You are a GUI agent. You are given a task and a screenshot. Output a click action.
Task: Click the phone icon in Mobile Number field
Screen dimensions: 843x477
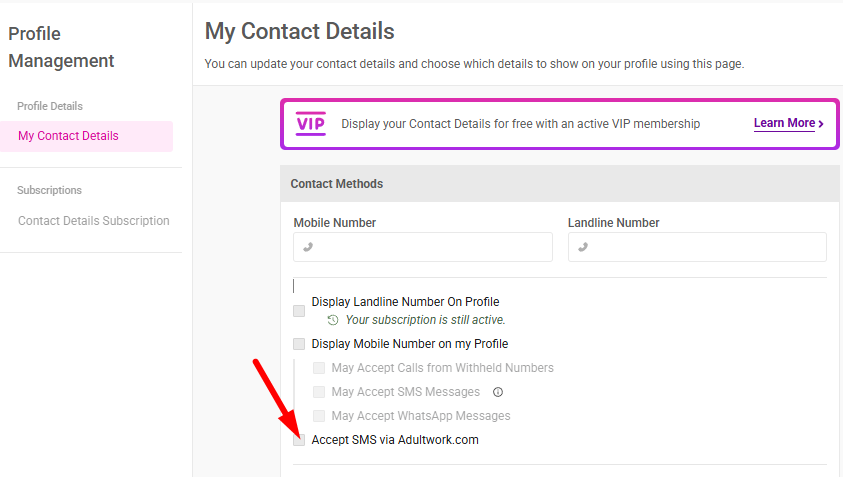[308, 247]
